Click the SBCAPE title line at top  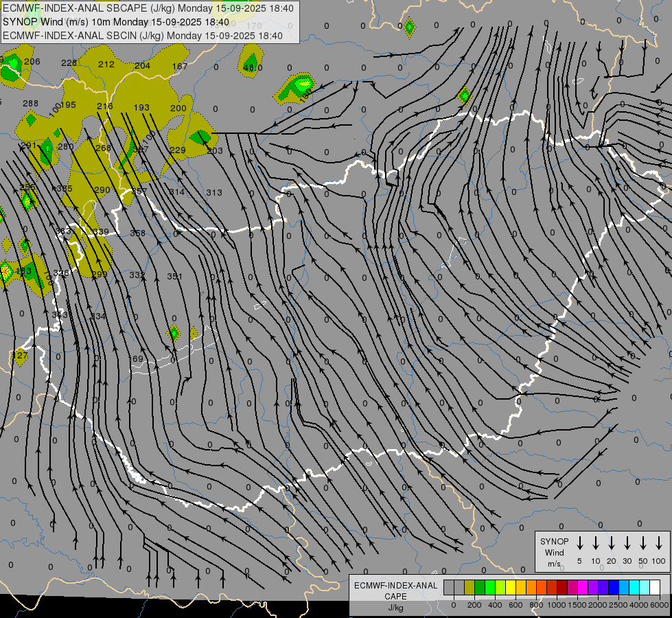coord(148,8)
